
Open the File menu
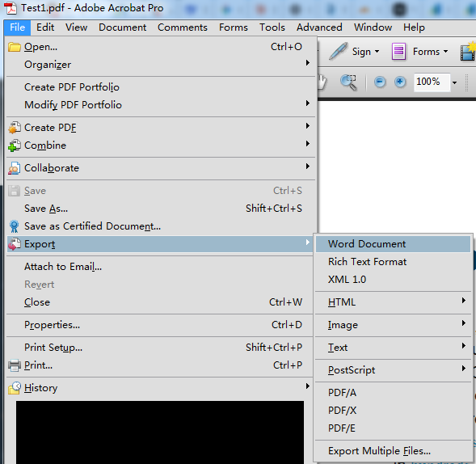(17, 27)
